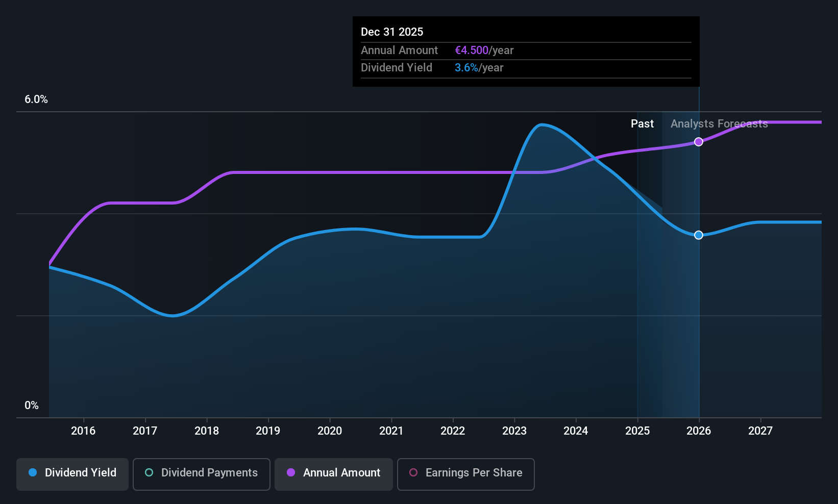Click the Dec 31 2025 tooltip date
The width and height of the screenshot is (838, 504).
coord(392,32)
